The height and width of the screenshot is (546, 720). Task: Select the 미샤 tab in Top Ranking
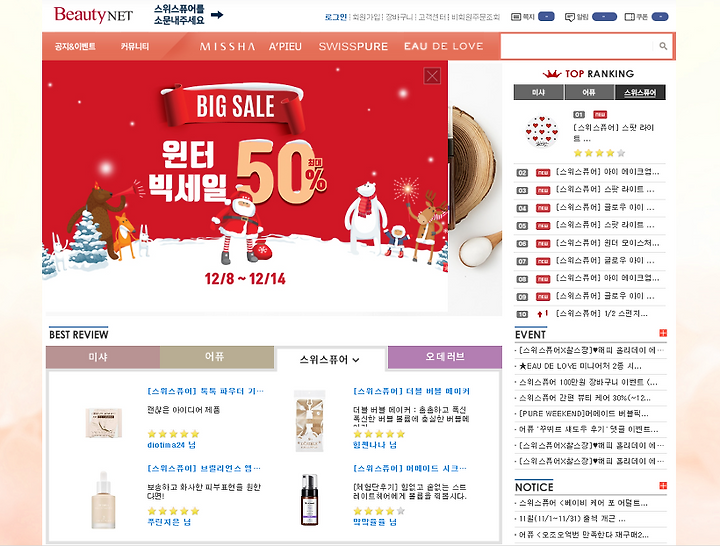[x=539, y=92]
